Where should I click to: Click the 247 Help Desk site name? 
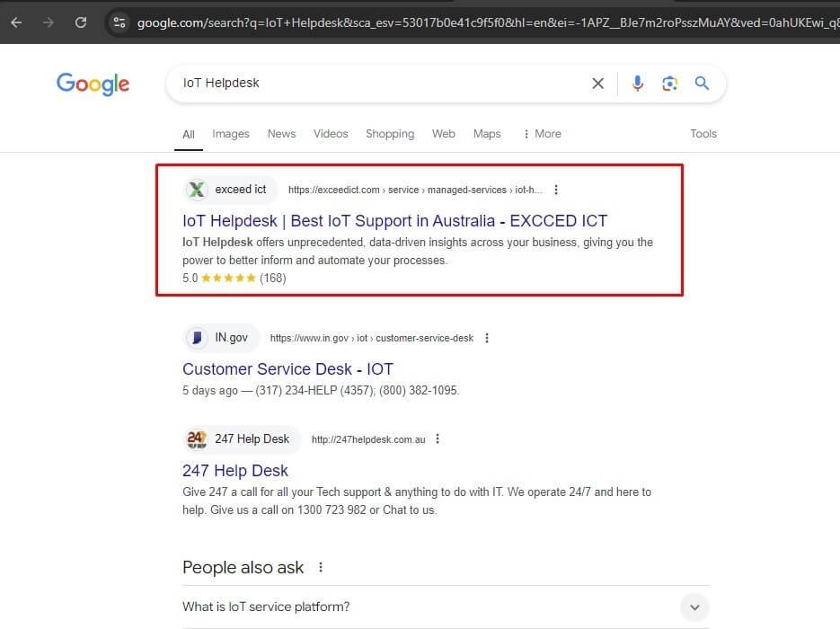[x=252, y=439]
